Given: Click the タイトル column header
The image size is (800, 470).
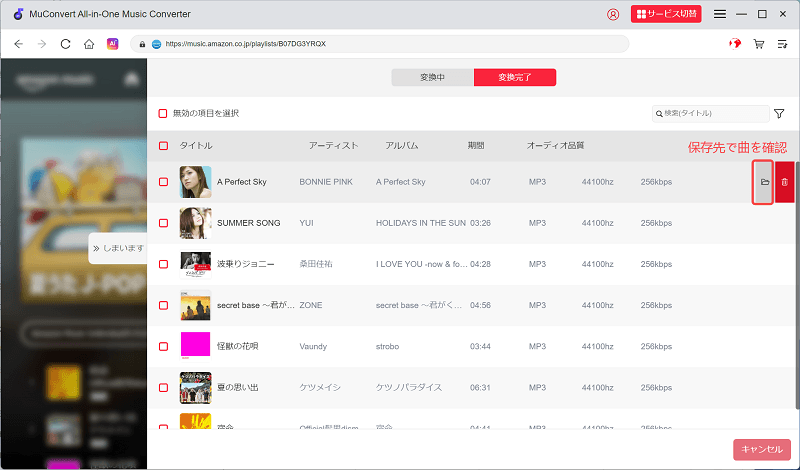Looking at the screenshot, I should click(x=196, y=146).
